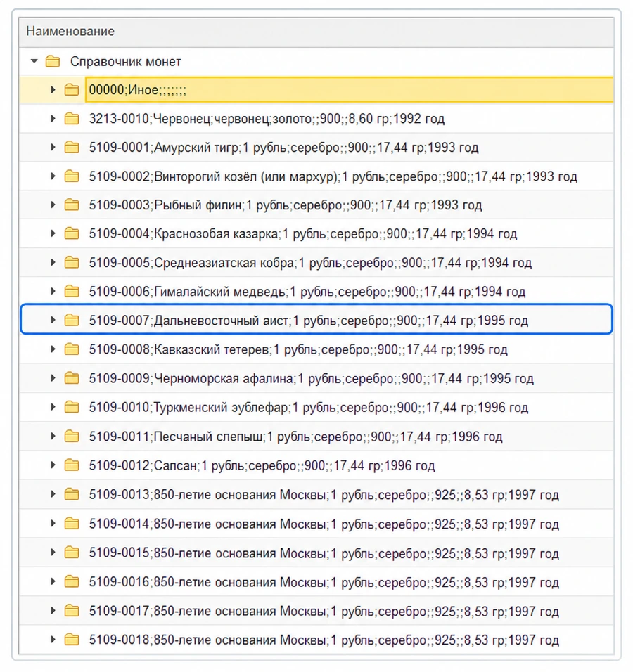
Task: Expand the 3213-0010 Червонец row
Action: (x=53, y=119)
